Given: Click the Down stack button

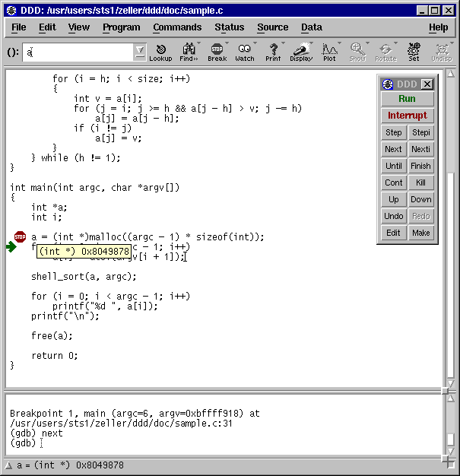Looking at the screenshot, I should [x=420, y=199].
